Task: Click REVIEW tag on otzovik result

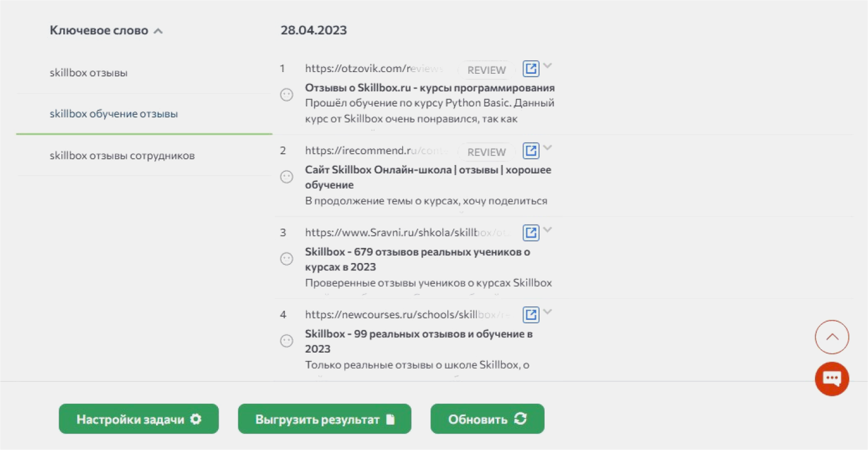Action: click(x=487, y=70)
